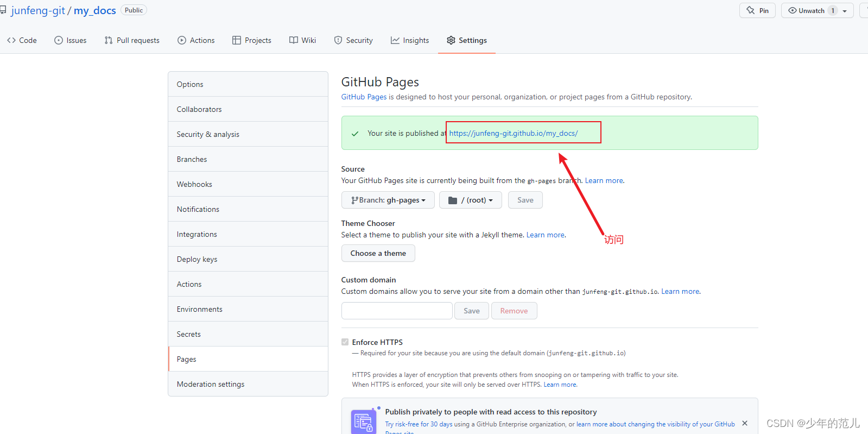Screen dimensions: 868x434
Task: Click Learn more about custom domains
Action: pos(680,291)
